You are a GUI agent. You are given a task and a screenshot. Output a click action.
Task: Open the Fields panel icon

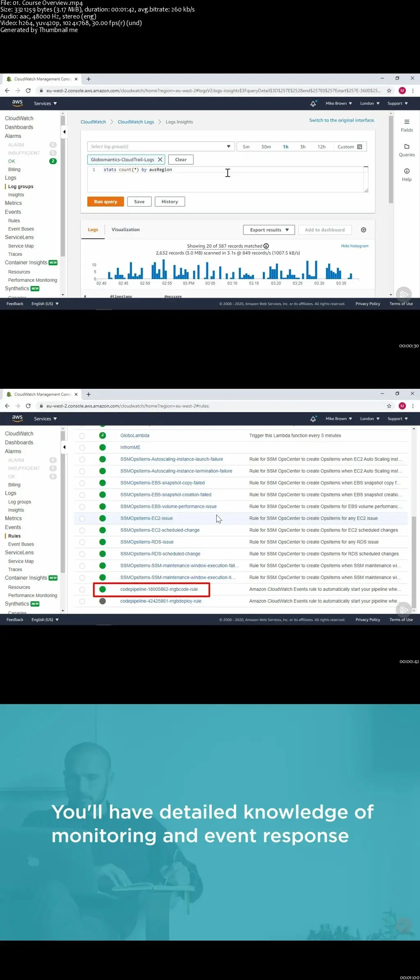(x=407, y=122)
